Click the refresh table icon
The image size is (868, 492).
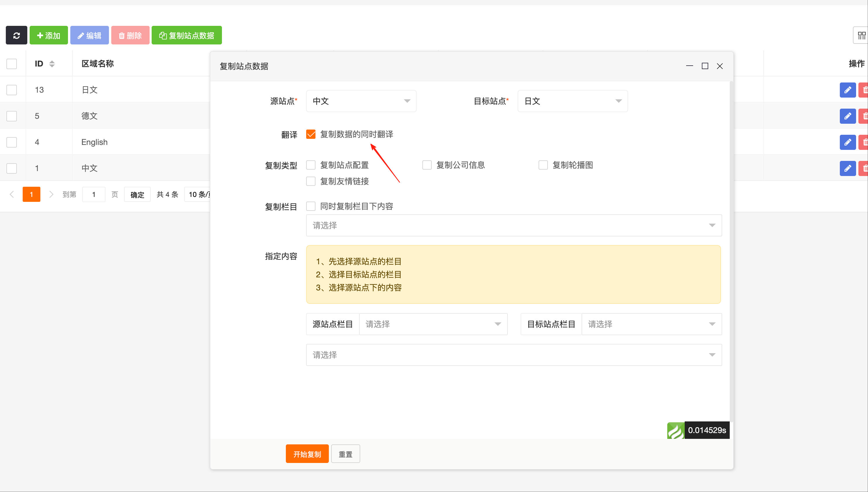16,35
